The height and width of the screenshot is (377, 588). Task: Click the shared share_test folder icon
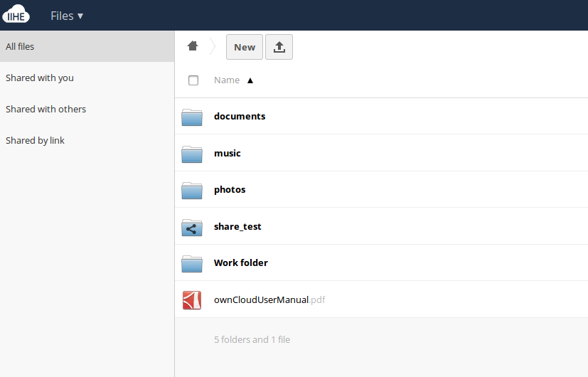coord(192,227)
